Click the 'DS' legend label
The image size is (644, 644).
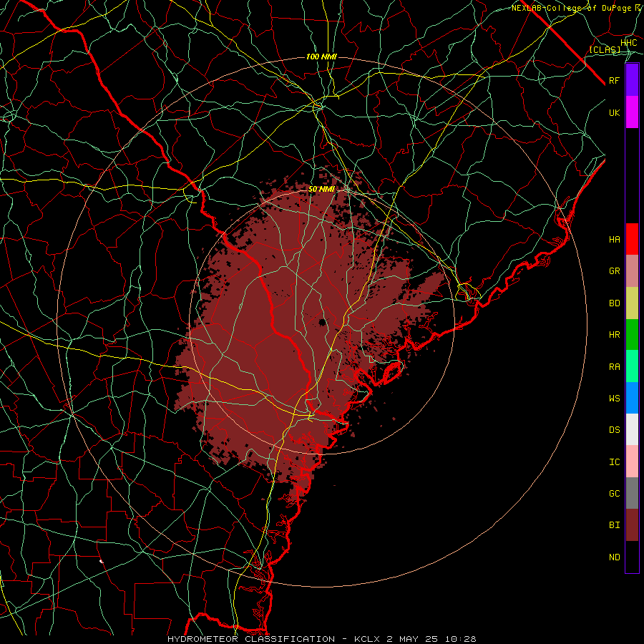pyautogui.click(x=614, y=430)
